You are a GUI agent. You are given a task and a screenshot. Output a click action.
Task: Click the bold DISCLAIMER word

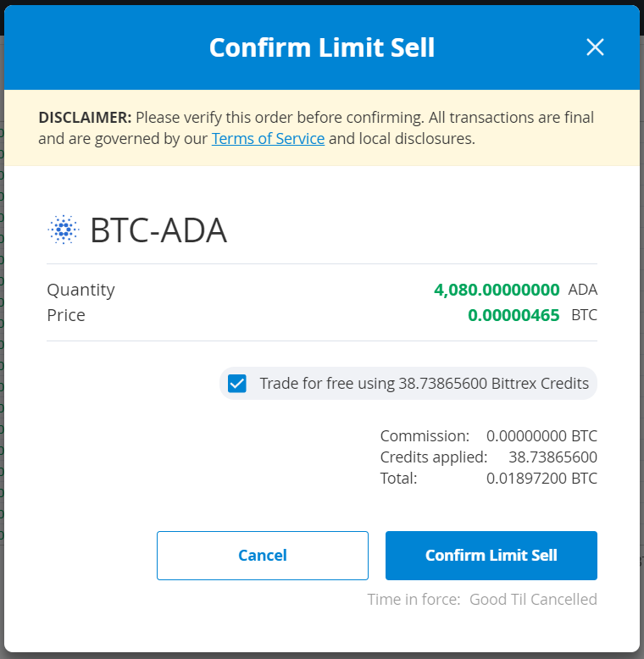click(x=85, y=117)
